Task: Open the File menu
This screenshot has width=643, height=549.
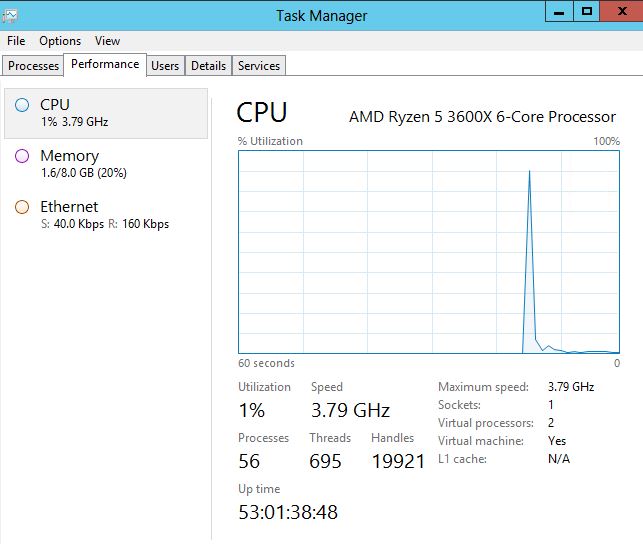Action: [16, 41]
